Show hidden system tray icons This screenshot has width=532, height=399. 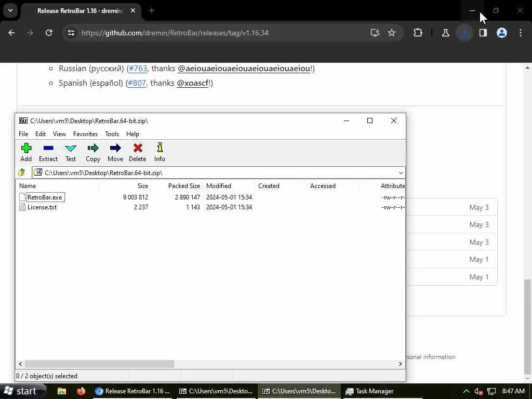467,391
